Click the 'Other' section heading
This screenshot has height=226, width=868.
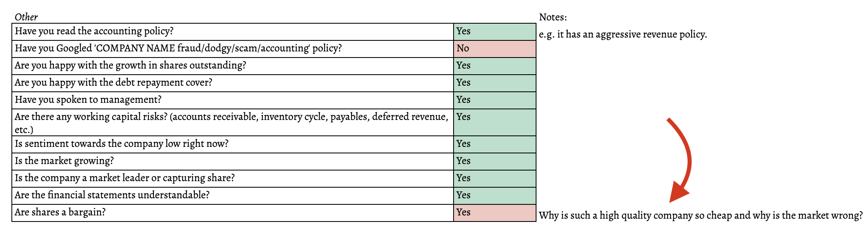pyautogui.click(x=26, y=17)
